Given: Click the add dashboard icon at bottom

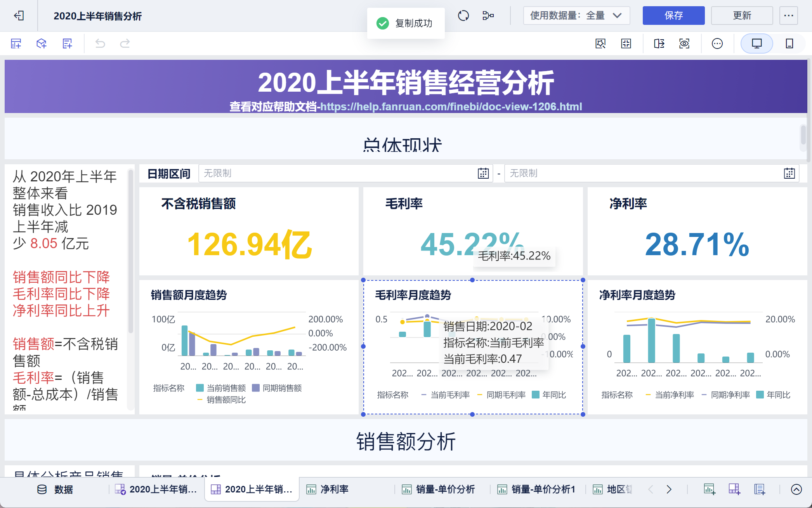Looking at the screenshot, I should pyautogui.click(x=734, y=489).
